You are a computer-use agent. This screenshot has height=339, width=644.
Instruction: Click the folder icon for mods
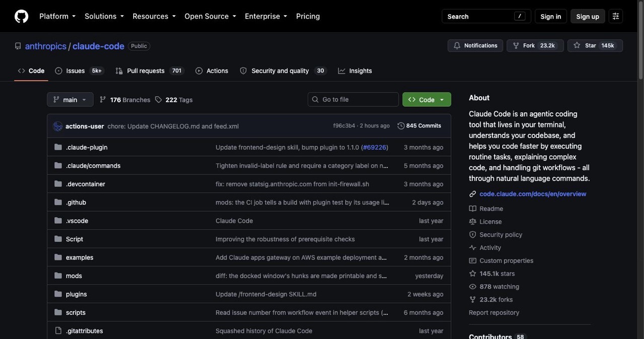[58, 276]
